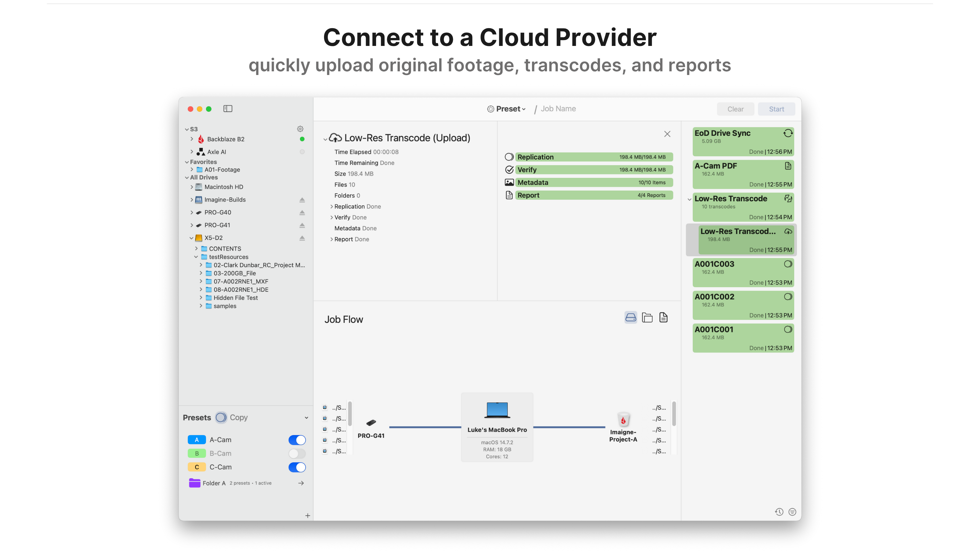Image resolution: width=980 pixels, height=551 pixels.
Task: Open job list filter icon
Action: point(792,512)
